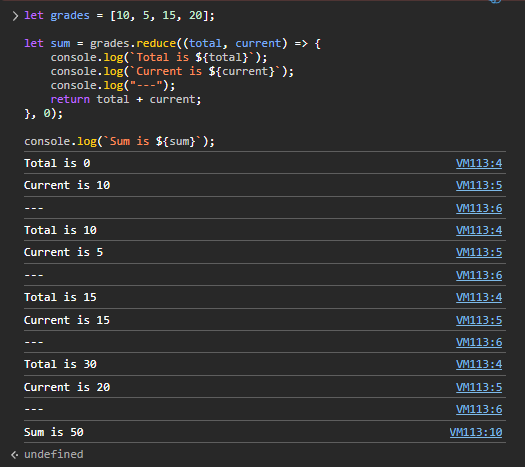The image size is (525, 467).
Task: Click the console.log Total is ${total} line
Action: pos(159,58)
